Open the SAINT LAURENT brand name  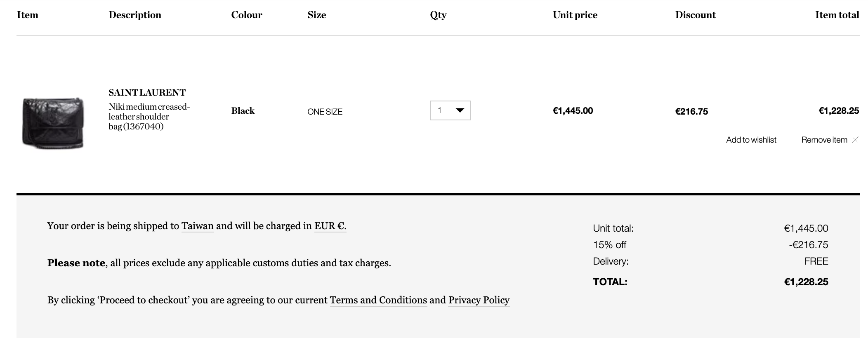coord(147,93)
